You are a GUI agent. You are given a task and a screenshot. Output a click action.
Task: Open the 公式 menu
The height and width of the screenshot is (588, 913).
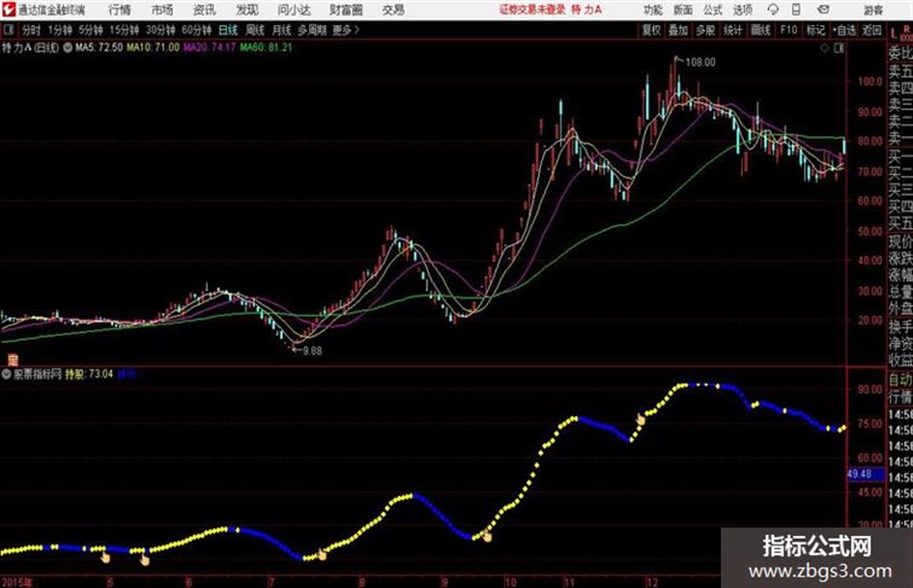pos(713,10)
